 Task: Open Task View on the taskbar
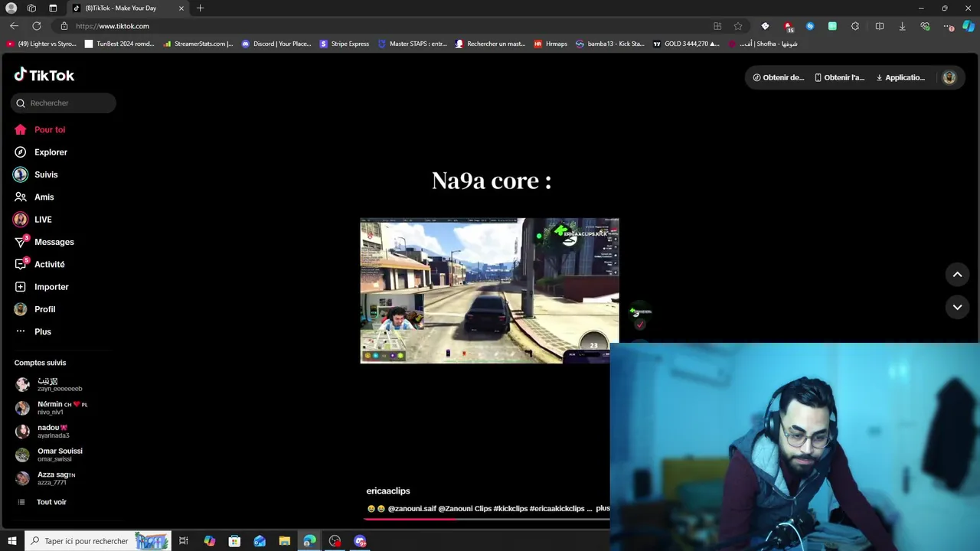point(184,541)
